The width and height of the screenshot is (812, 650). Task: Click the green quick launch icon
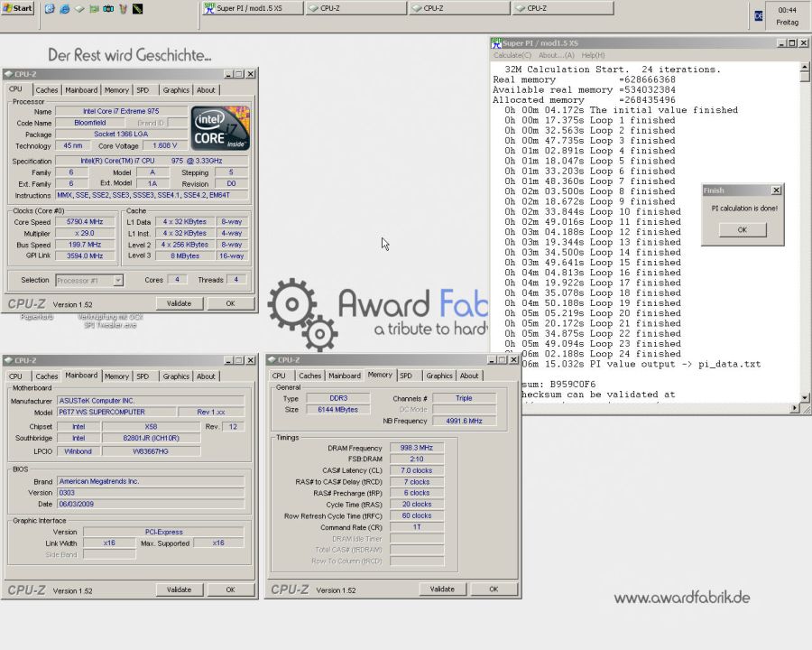pos(94,9)
